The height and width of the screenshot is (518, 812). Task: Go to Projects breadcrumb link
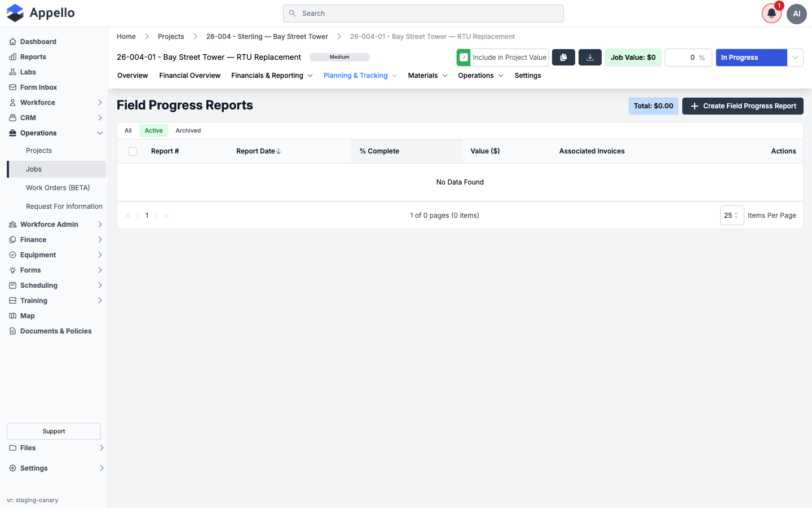(x=171, y=37)
